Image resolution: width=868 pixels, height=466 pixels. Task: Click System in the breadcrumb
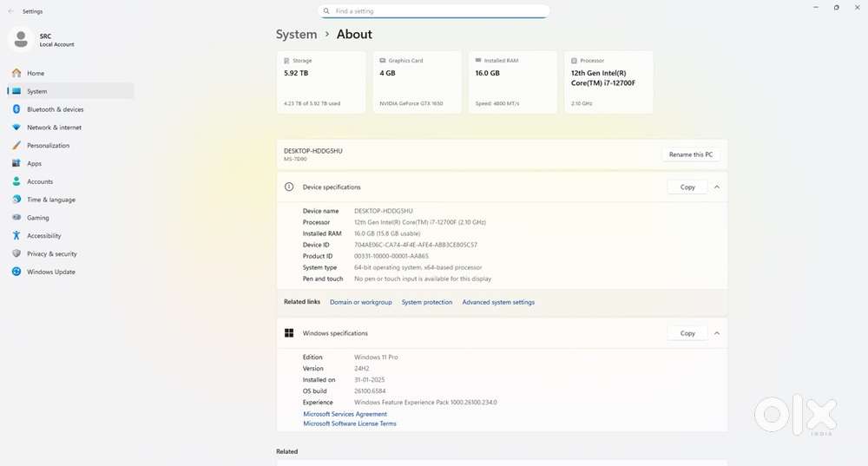pyautogui.click(x=296, y=35)
